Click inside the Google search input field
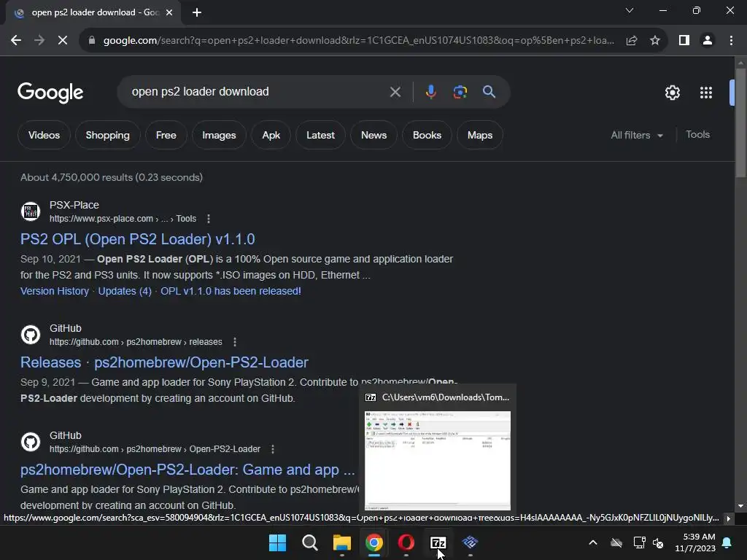This screenshot has height=560, width=747. [x=258, y=91]
